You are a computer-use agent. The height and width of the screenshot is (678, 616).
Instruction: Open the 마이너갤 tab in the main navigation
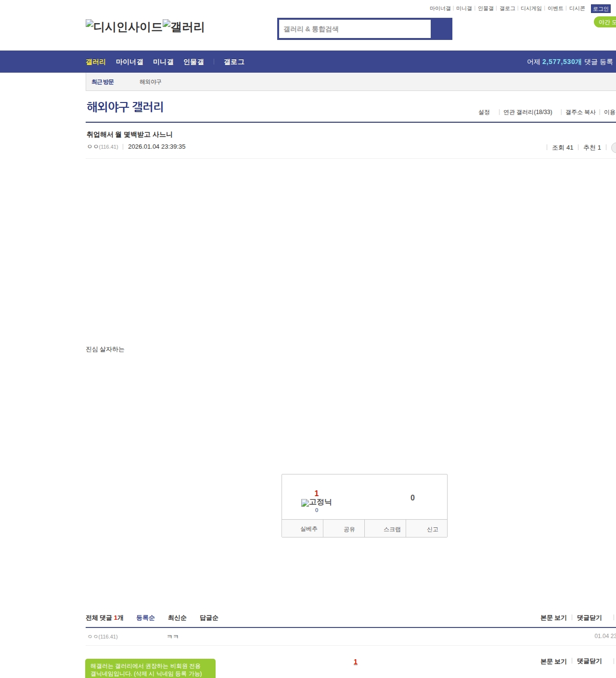tap(129, 62)
